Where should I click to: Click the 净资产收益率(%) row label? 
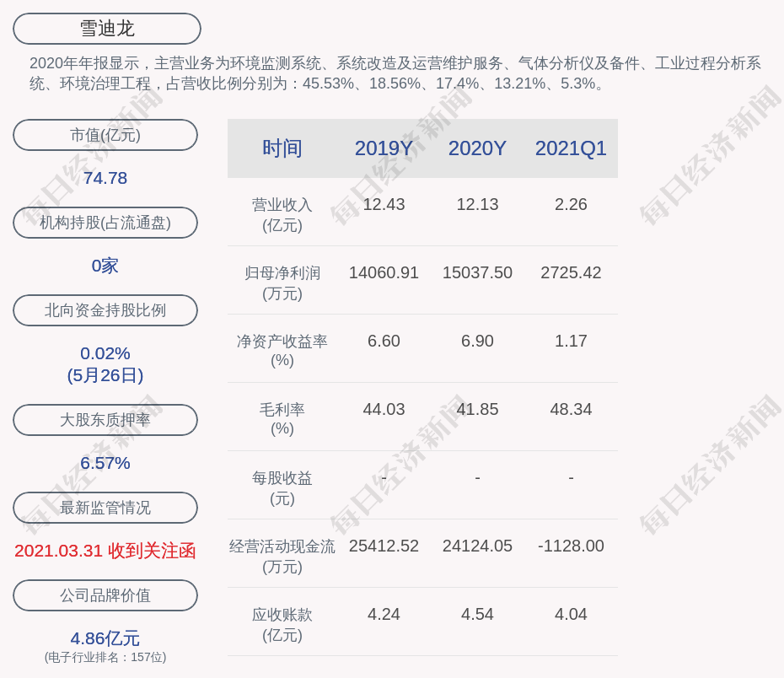pyautogui.click(x=282, y=351)
